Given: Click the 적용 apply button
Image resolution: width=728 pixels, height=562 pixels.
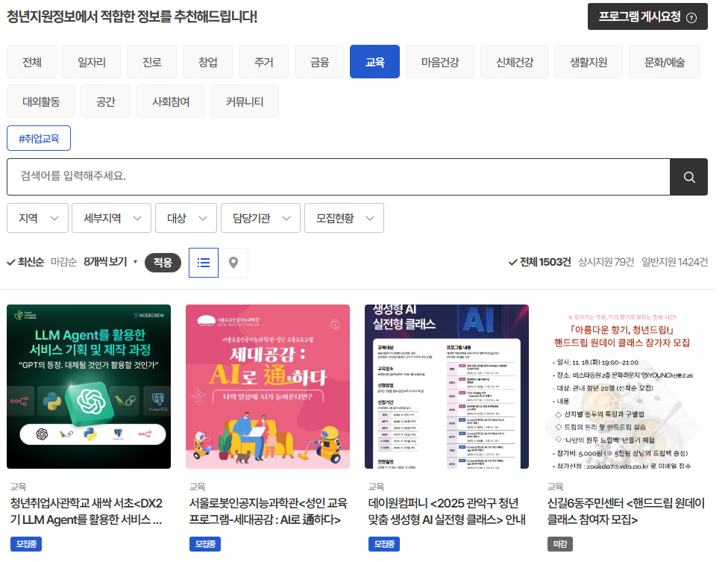Looking at the screenshot, I should click(163, 263).
